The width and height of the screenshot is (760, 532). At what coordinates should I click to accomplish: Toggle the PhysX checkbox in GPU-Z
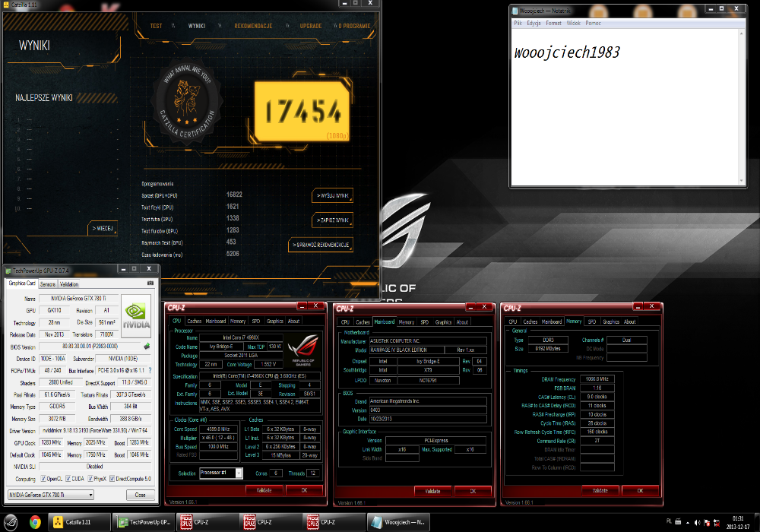click(x=90, y=479)
